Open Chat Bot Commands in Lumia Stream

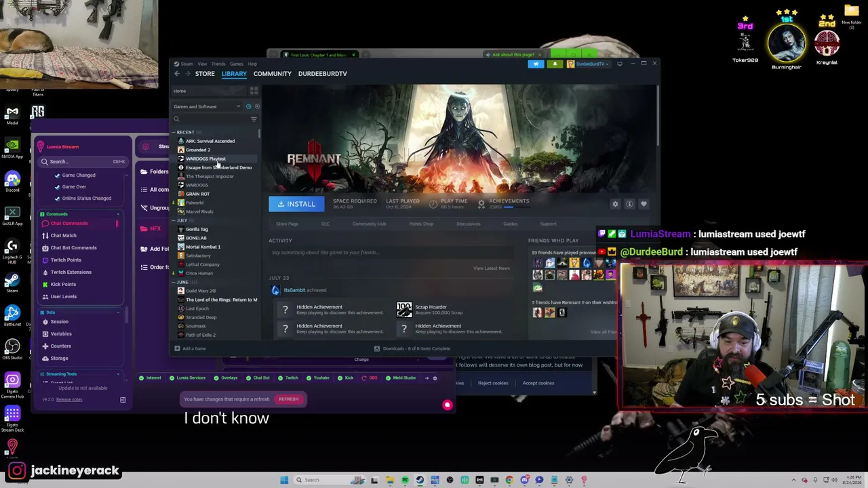(73, 248)
